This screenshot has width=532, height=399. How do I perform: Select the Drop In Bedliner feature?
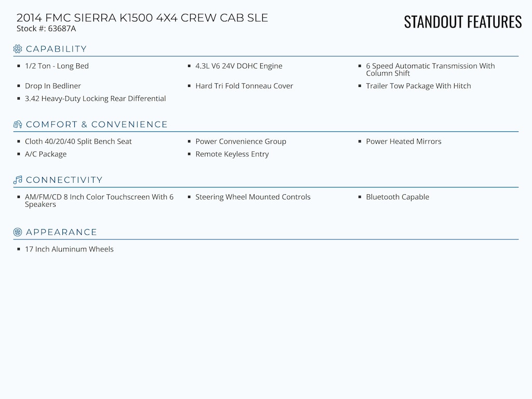click(x=53, y=86)
